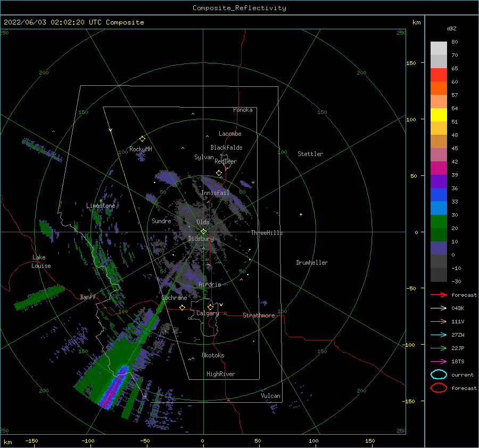The image size is (479, 448).
Task: Pick the yellow swatch between 54 and 51 dBZ
Action: 439,115
